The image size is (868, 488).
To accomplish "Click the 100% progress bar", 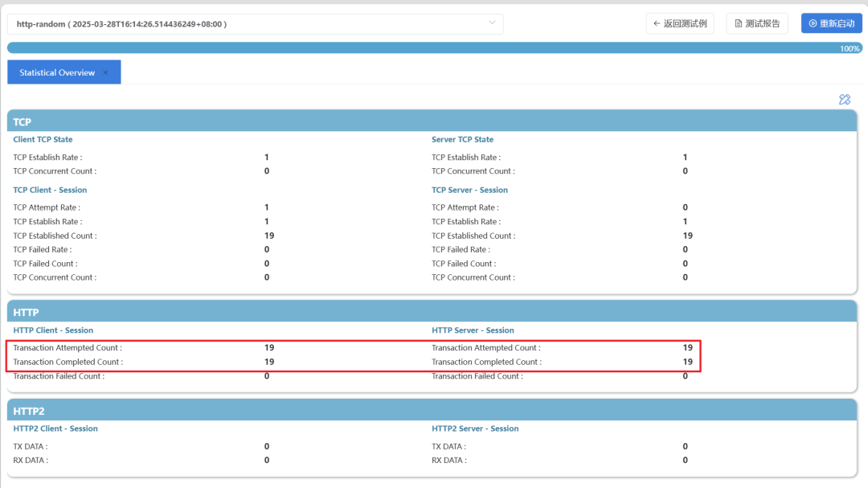I will (432, 48).
